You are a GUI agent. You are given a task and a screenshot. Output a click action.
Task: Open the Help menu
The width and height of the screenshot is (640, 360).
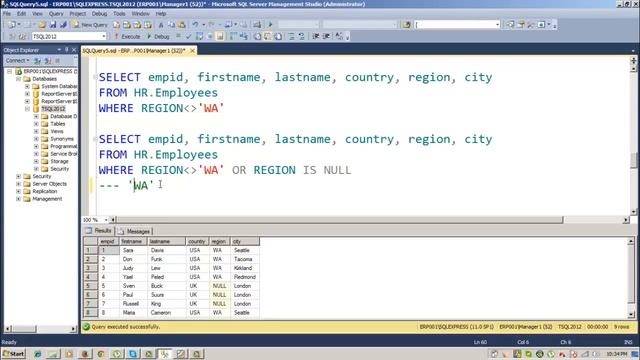pos(161,13)
